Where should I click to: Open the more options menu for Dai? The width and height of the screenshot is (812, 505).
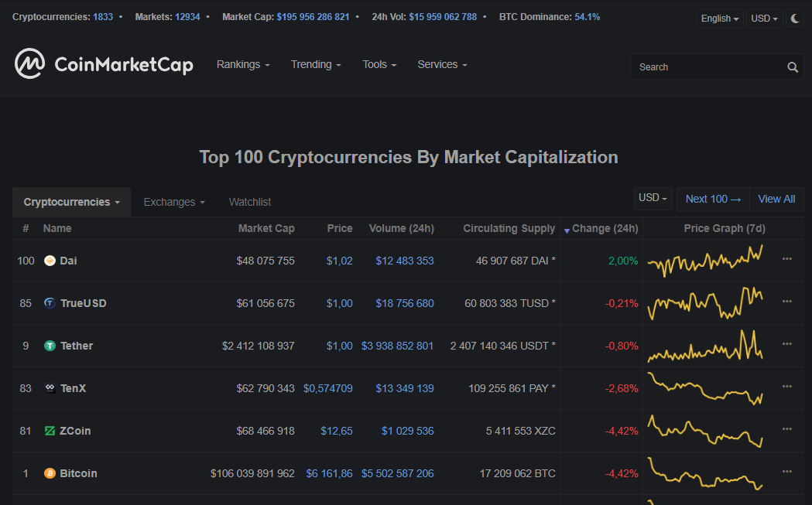(787, 259)
